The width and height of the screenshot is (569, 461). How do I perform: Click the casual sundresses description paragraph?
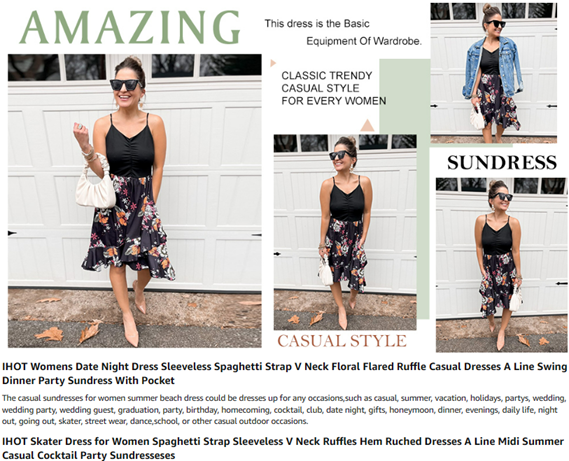click(284, 410)
